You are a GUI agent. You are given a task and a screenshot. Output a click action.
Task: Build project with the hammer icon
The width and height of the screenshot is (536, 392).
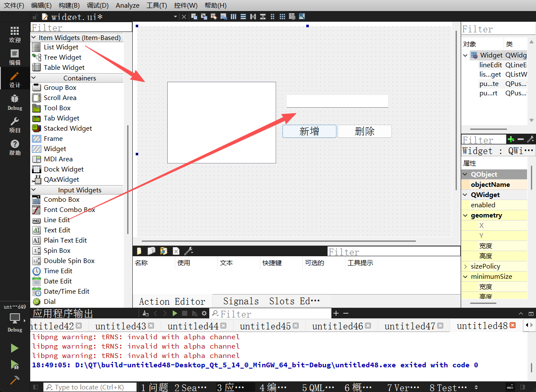click(15, 380)
